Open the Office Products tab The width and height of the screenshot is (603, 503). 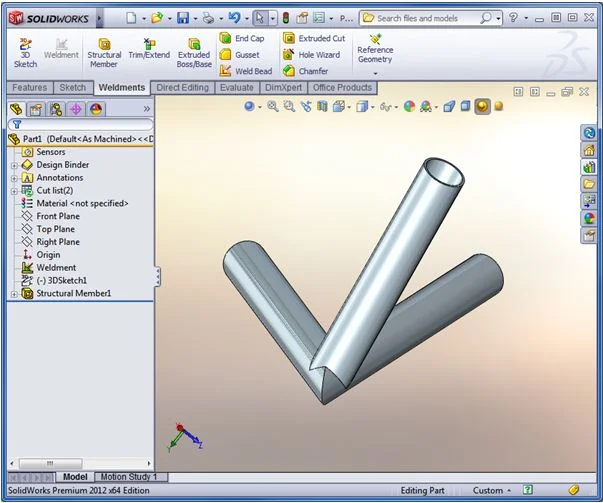(342, 88)
